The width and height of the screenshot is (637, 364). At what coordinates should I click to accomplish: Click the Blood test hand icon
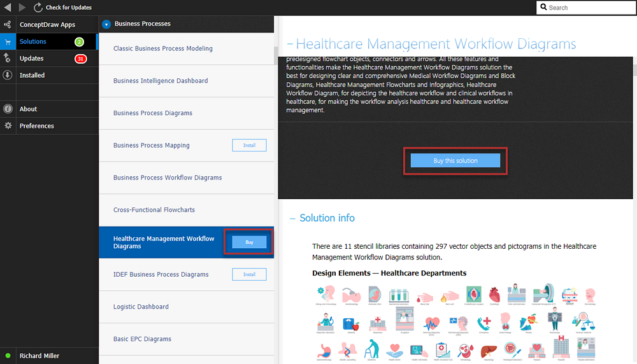click(424, 298)
